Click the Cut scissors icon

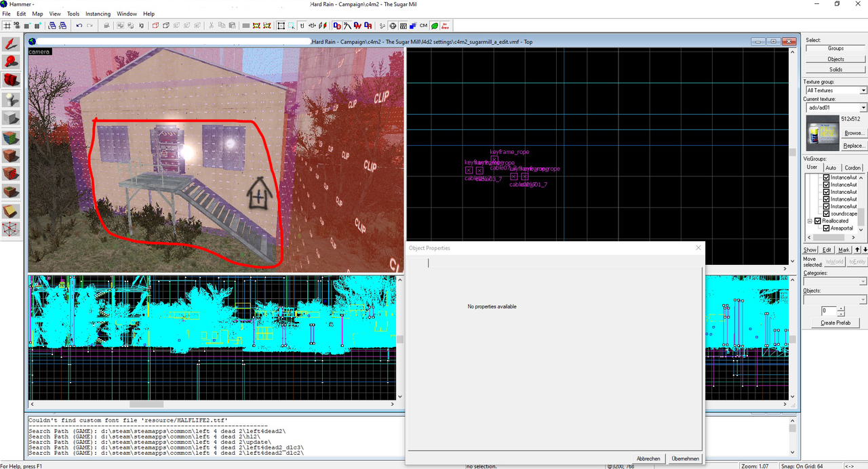coord(212,26)
